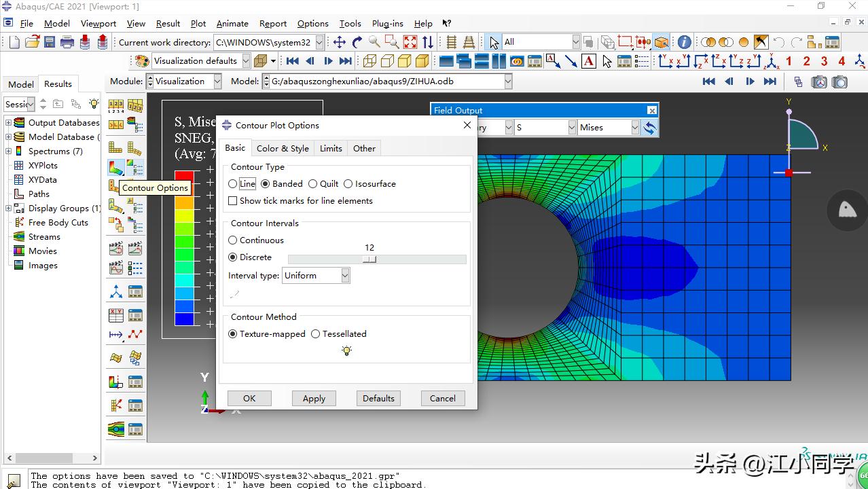Click the Rotate View tool
This screenshot has width=868, height=489.
[x=357, y=42]
